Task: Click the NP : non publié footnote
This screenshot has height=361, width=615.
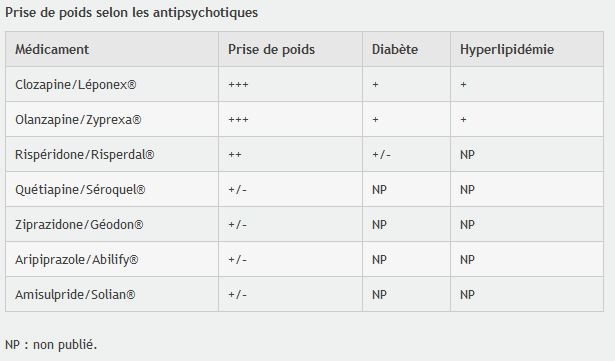Action: (51, 345)
